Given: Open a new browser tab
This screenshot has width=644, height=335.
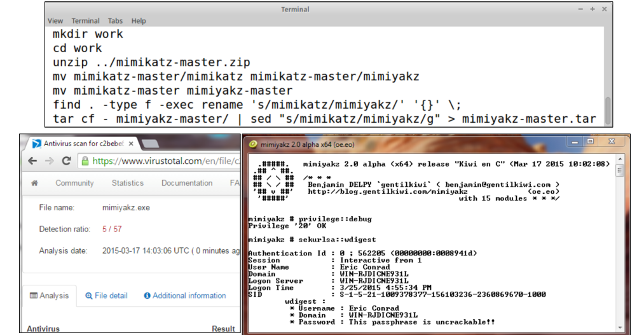Looking at the screenshot, I should click(150, 144).
